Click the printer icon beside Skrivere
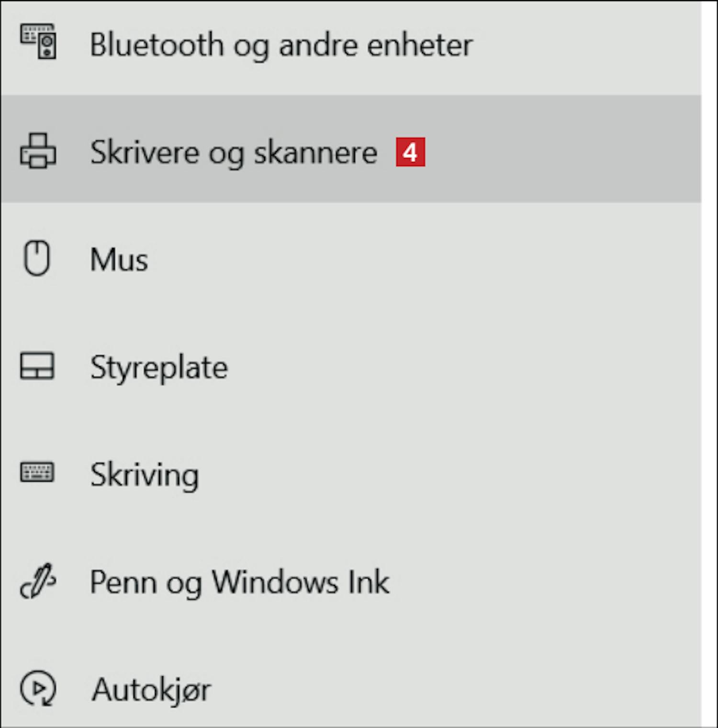Image resolution: width=718 pixels, height=728 pixels. [x=38, y=151]
